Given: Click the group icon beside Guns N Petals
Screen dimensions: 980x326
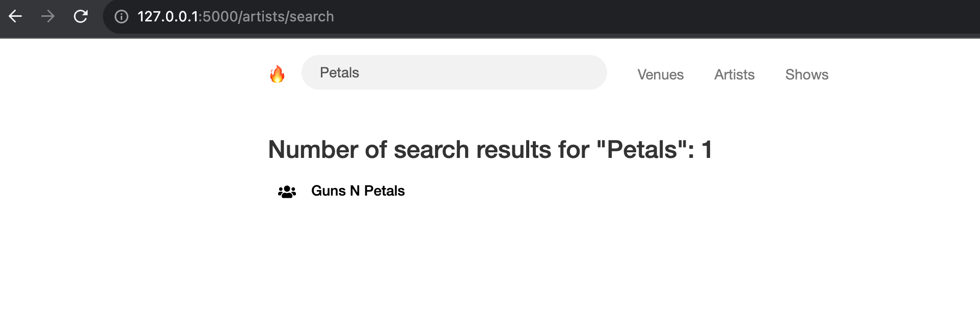Looking at the screenshot, I should [x=287, y=192].
